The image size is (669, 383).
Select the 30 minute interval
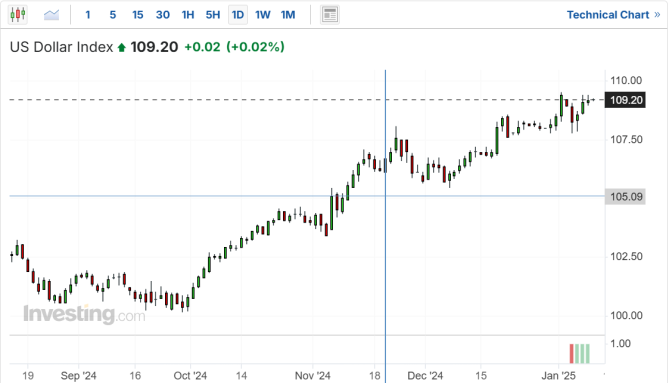[163, 15]
